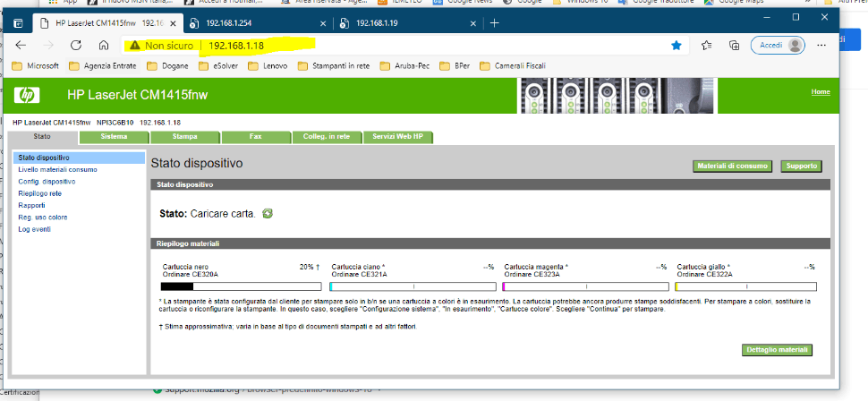
Task: Close the 192.168.1.254 tab
Action: (324, 24)
